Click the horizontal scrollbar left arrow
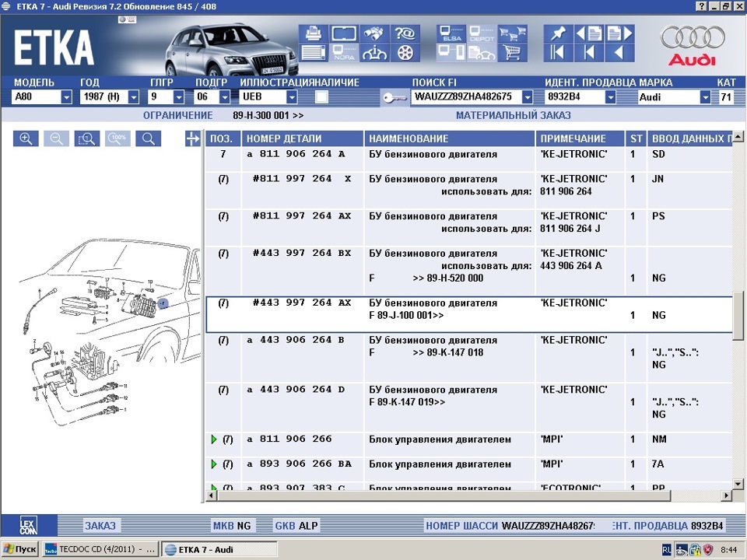The image size is (747, 560). tap(211, 495)
